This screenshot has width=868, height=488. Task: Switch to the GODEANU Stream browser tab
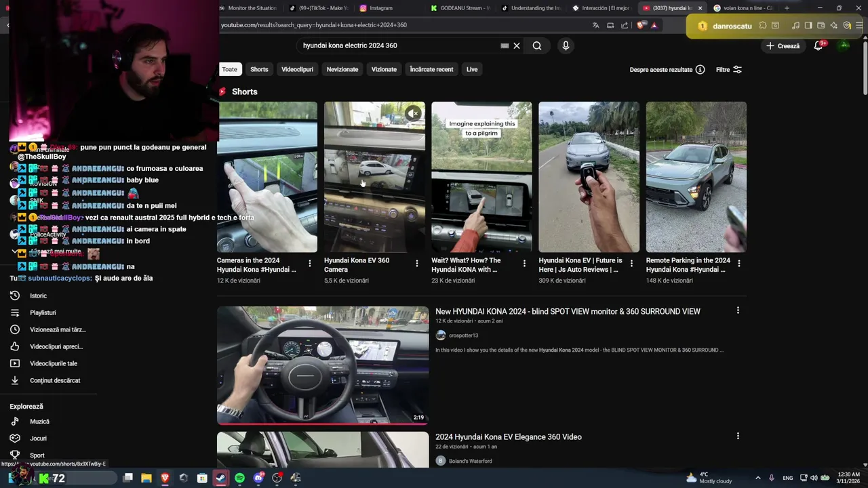point(461,8)
